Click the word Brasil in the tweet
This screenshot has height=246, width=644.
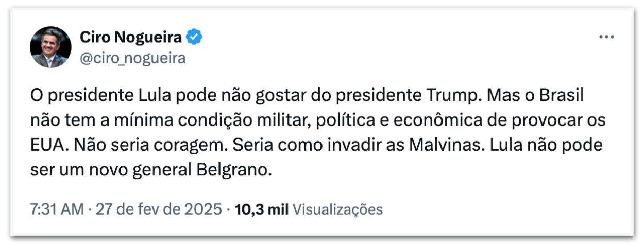pyautogui.click(x=566, y=96)
